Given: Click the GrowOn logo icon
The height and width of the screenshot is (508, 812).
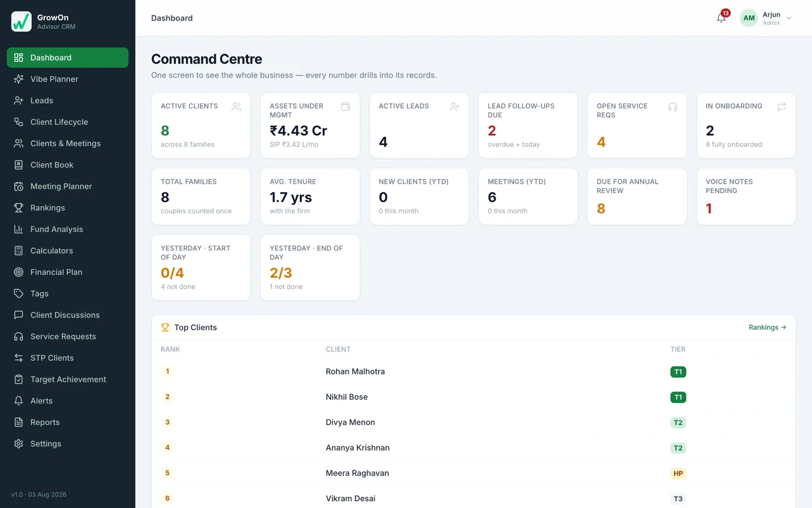Looking at the screenshot, I should (21, 21).
